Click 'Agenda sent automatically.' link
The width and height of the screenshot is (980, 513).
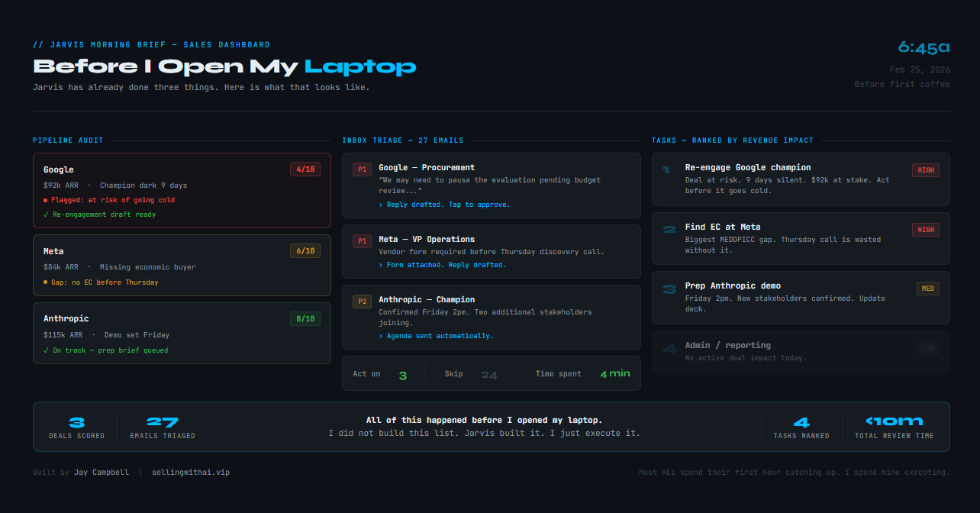point(436,336)
